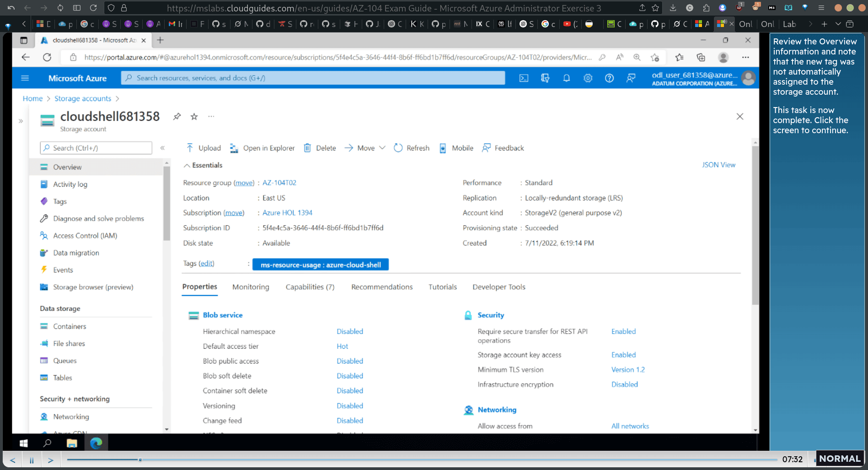868x470 pixels.
Task: Click Open in Explorer
Action: point(262,148)
